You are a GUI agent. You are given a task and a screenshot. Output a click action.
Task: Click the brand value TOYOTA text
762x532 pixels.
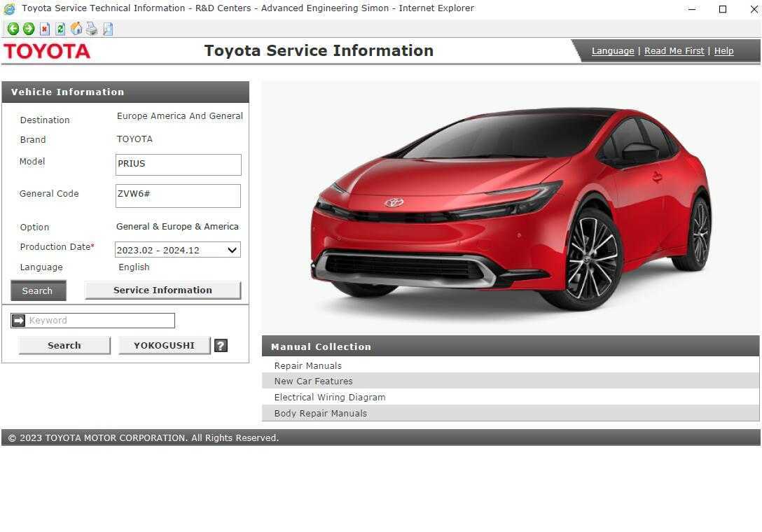pyautogui.click(x=134, y=139)
